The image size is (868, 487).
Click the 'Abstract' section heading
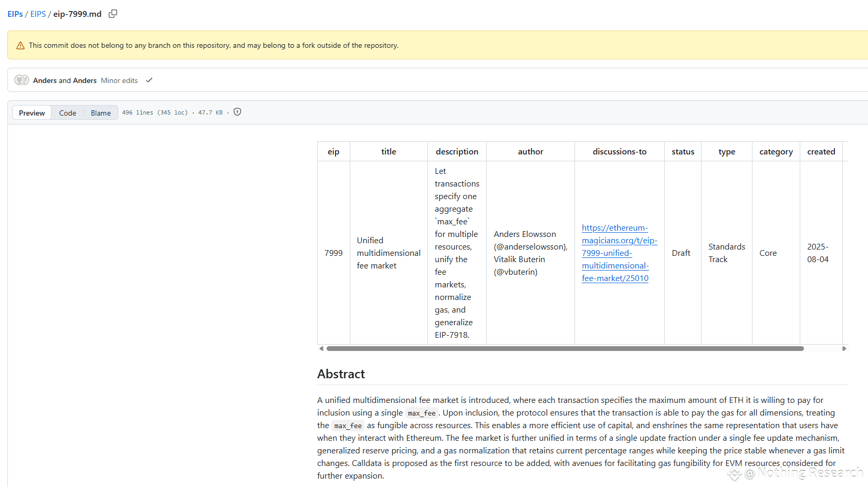coord(341,374)
